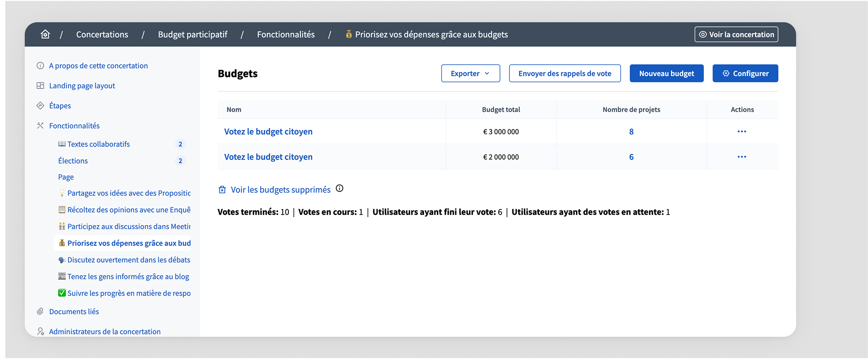Screen dimensions: 868x364
Task: Click the badge 2 beside Élections
Action: coord(180,161)
